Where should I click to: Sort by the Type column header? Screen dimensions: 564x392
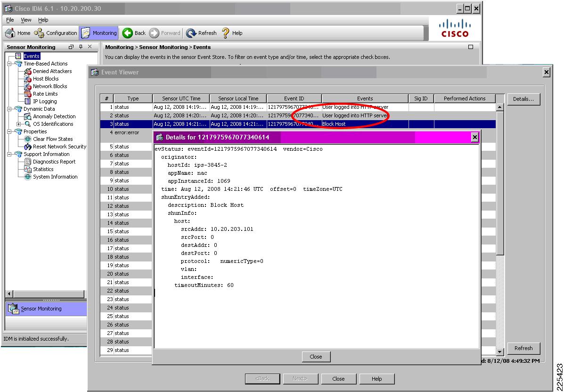click(133, 98)
